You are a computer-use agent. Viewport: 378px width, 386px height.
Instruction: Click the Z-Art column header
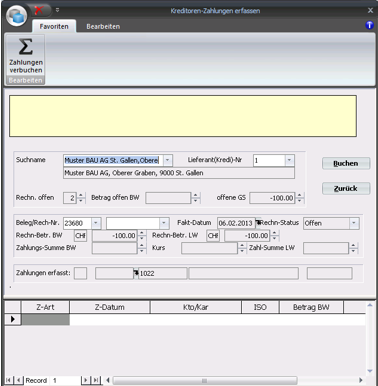(x=45, y=307)
